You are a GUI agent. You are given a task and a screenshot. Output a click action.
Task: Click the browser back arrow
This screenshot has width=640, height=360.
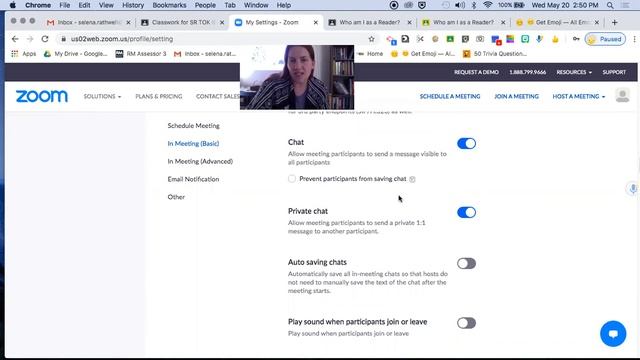point(15,39)
